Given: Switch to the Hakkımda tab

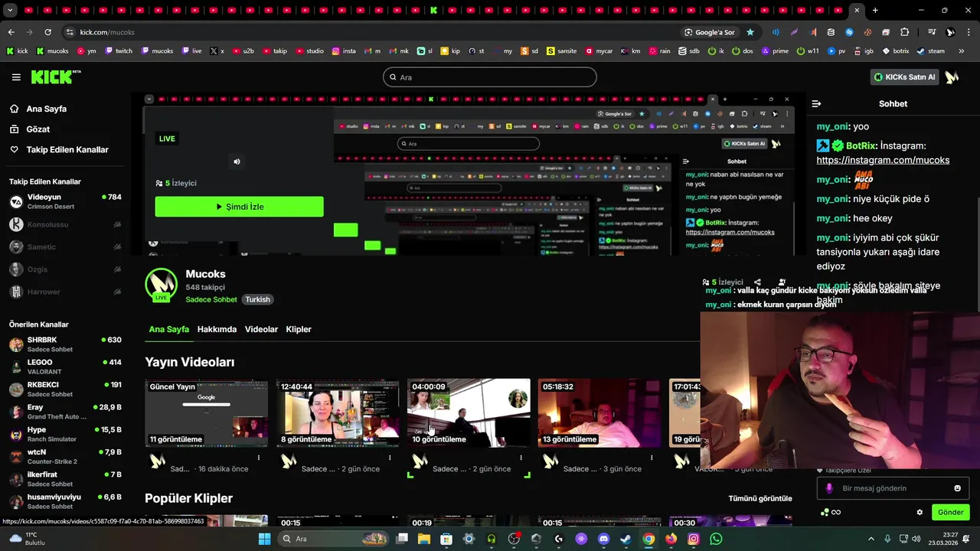Looking at the screenshot, I should pyautogui.click(x=217, y=329).
